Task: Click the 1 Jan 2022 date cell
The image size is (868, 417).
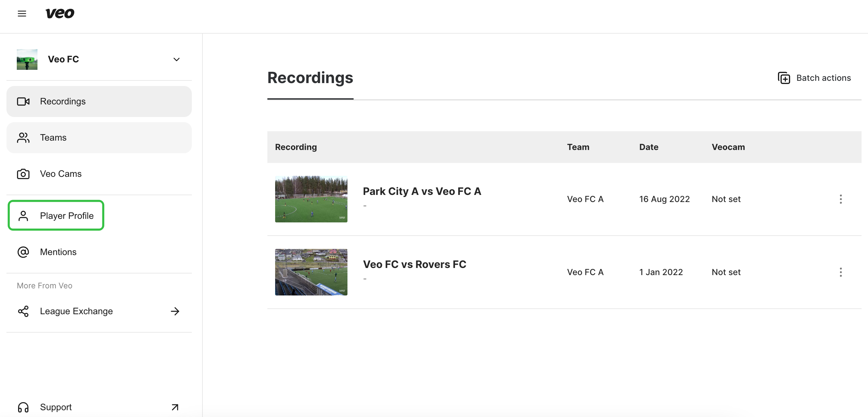Action: tap(661, 272)
